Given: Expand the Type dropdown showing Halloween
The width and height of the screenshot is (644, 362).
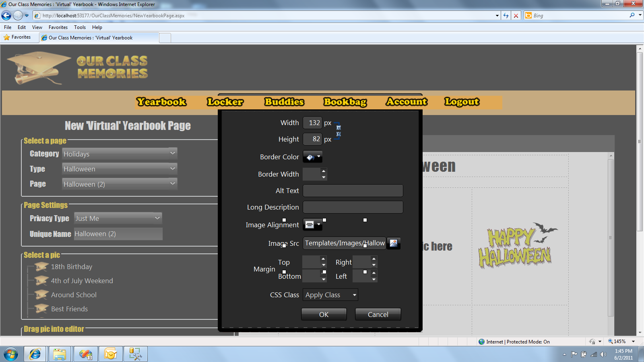Looking at the screenshot, I should (x=120, y=169).
